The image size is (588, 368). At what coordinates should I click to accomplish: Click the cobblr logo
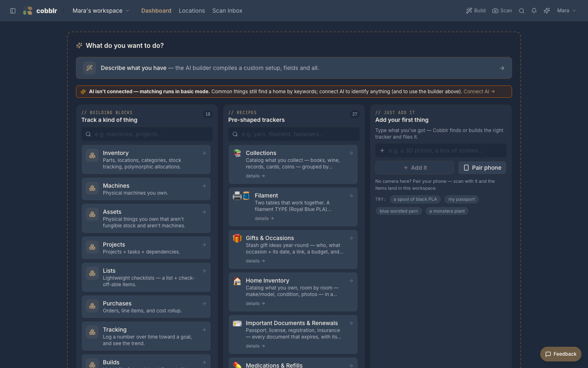(40, 11)
